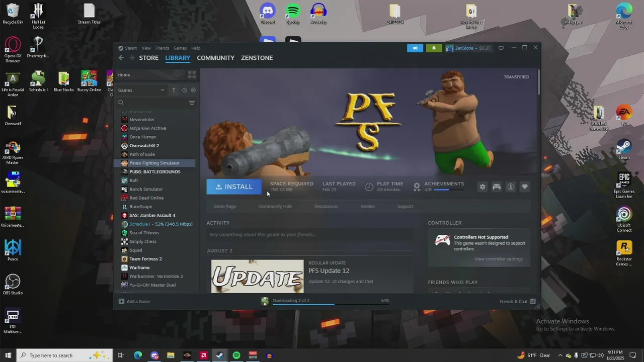This screenshot has height=362, width=644.
Task: Open the green notifications bell
Action: click(434, 48)
